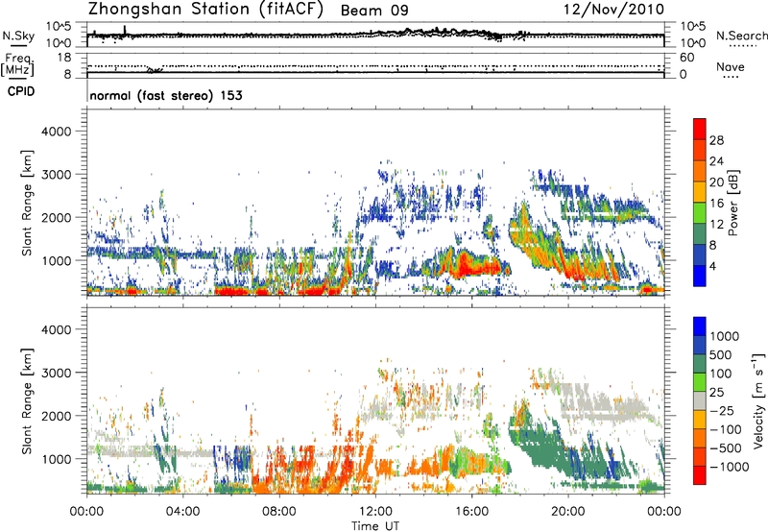Click the 'Nave' legend label
Screen dimensions: 768x532
(731, 66)
